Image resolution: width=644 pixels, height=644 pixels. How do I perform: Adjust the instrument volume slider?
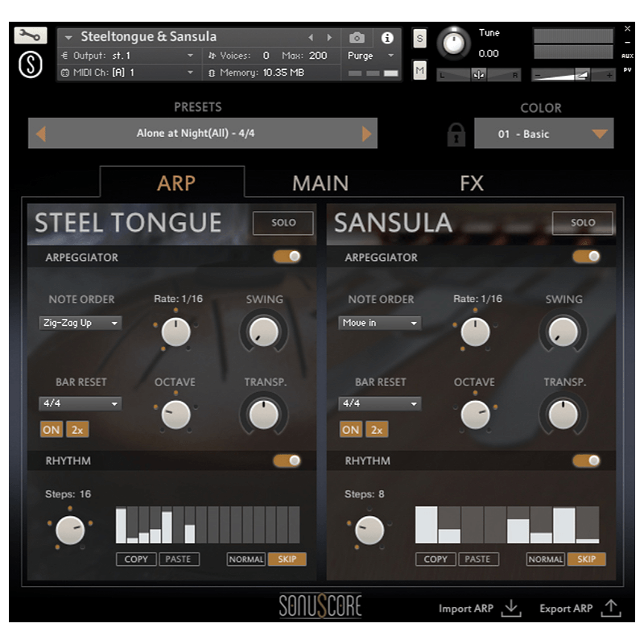[573, 75]
